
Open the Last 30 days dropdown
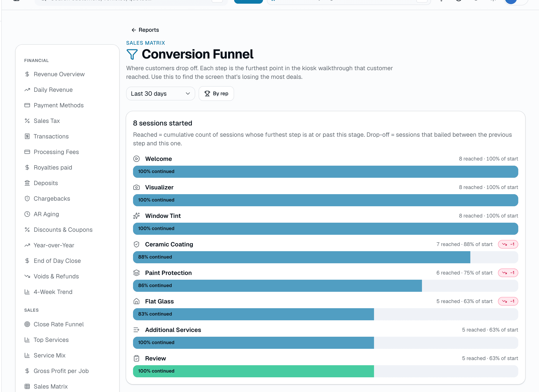click(160, 94)
